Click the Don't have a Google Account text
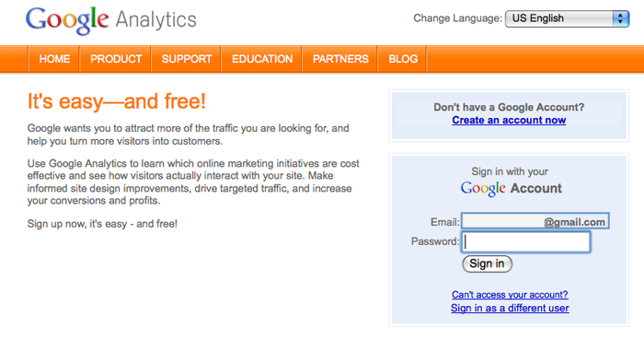The width and height of the screenshot is (644, 351). point(509,108)
